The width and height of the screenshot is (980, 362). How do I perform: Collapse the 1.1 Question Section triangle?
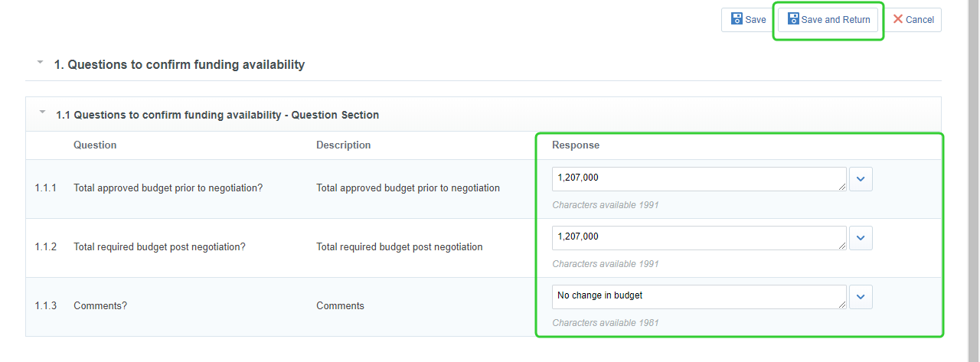pos(42,113)
